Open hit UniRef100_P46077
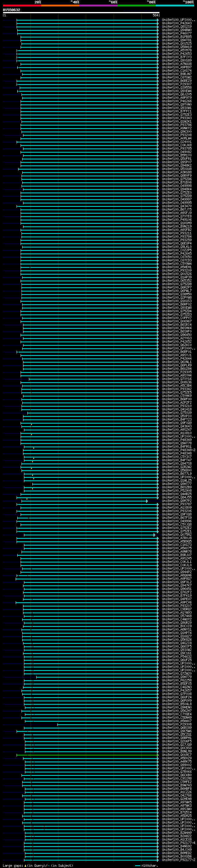The height and width of the screenshot is (868, 197). coord(177,34)
